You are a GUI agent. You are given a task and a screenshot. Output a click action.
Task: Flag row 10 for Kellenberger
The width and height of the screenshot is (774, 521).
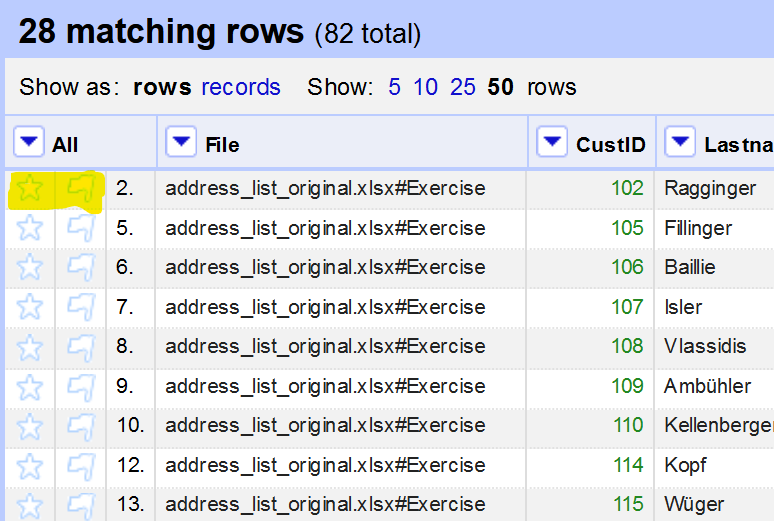point(81,425)
